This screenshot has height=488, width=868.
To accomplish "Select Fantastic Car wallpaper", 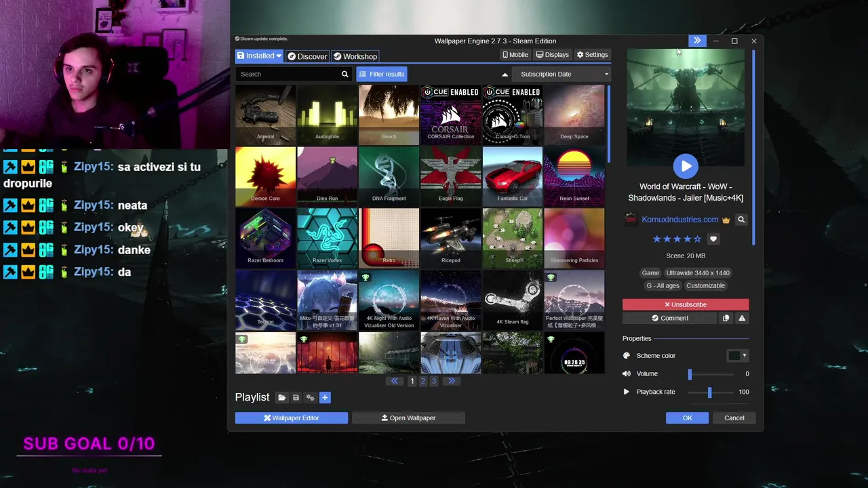I will pos(512,176).
